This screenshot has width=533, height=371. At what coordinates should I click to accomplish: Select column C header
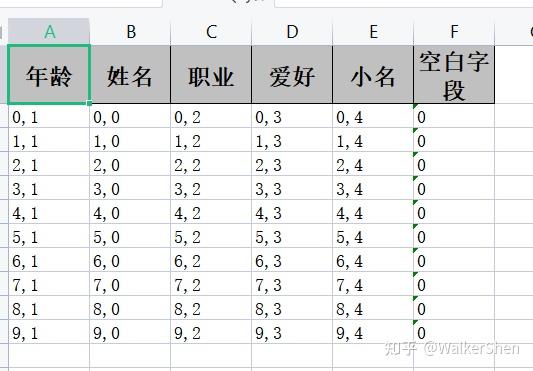pyautogui.click(x=211, y=32)
